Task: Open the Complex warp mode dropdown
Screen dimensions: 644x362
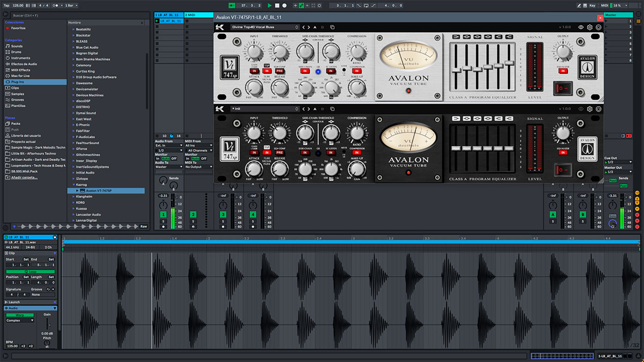Action: tap(20, 320)
